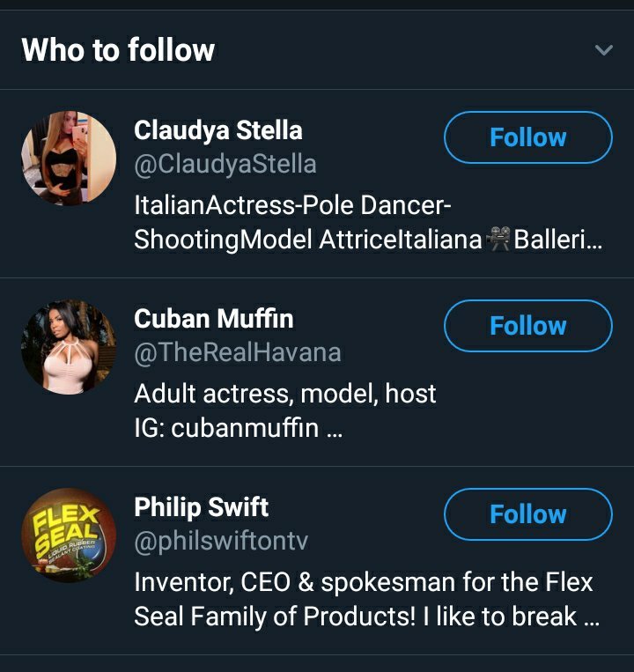The height and width of the screenshot is (672, 634).
Task: Follow Claudya Stella
Action: pyautogui.click(x=527, y=137)
